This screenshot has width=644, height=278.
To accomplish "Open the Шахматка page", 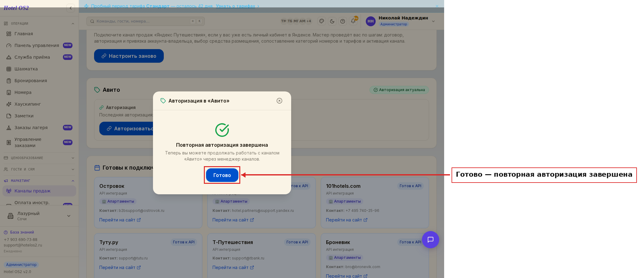I will click(x=39, y=69).
